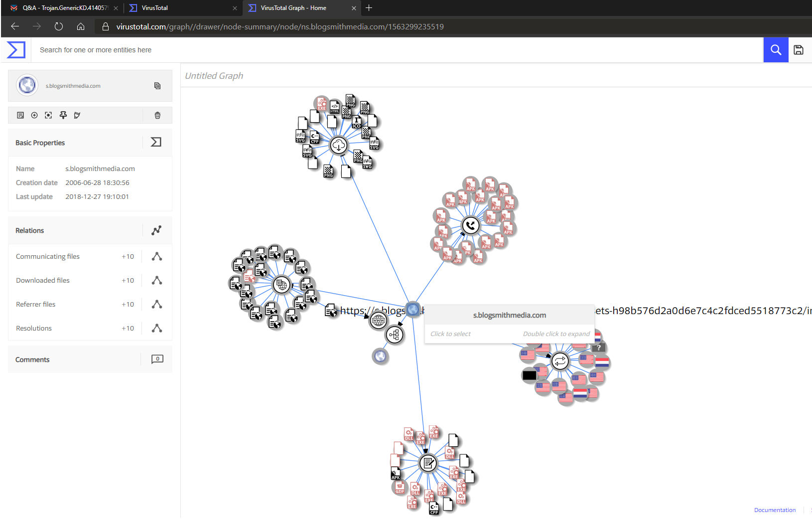Open the node summary note icon

20,115
